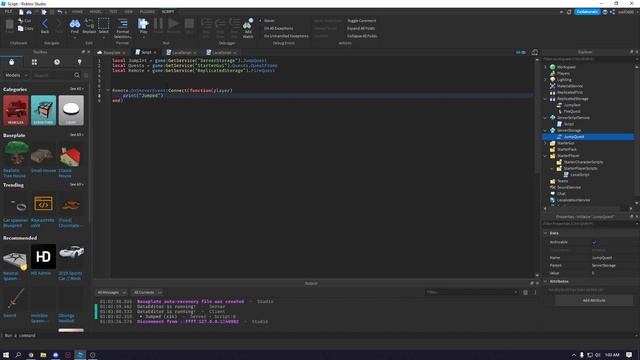Collapse the ServerScriptService tree node

pos(545,118)
